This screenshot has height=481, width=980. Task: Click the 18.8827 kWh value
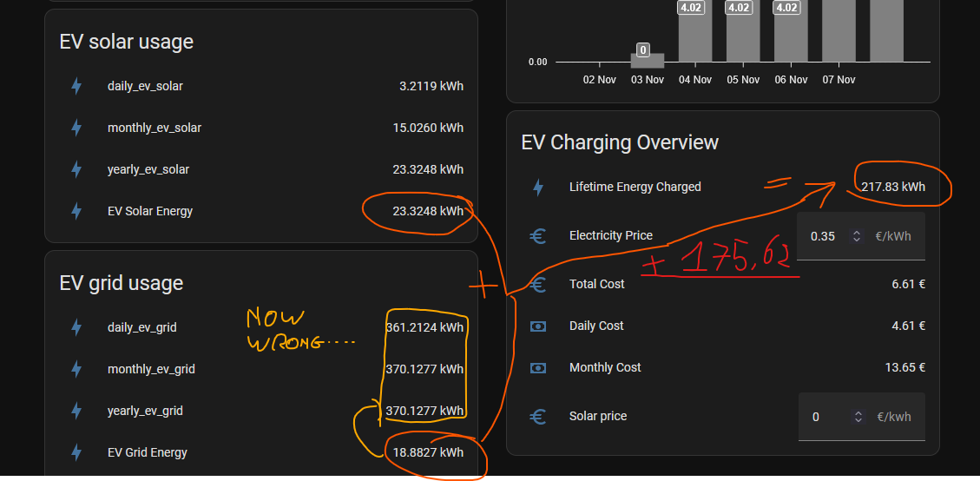(x=428, y=452)
